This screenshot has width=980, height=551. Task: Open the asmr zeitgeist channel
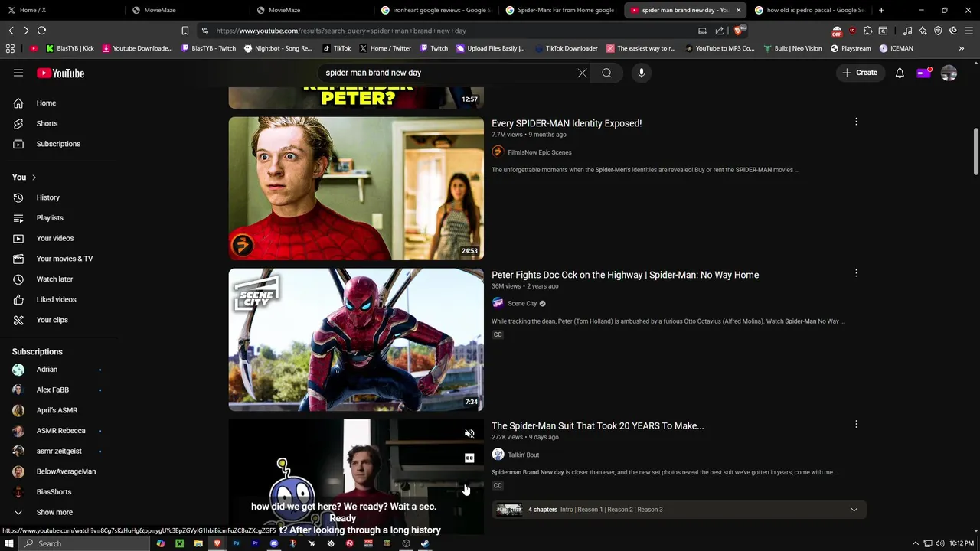tap(59, 451)
